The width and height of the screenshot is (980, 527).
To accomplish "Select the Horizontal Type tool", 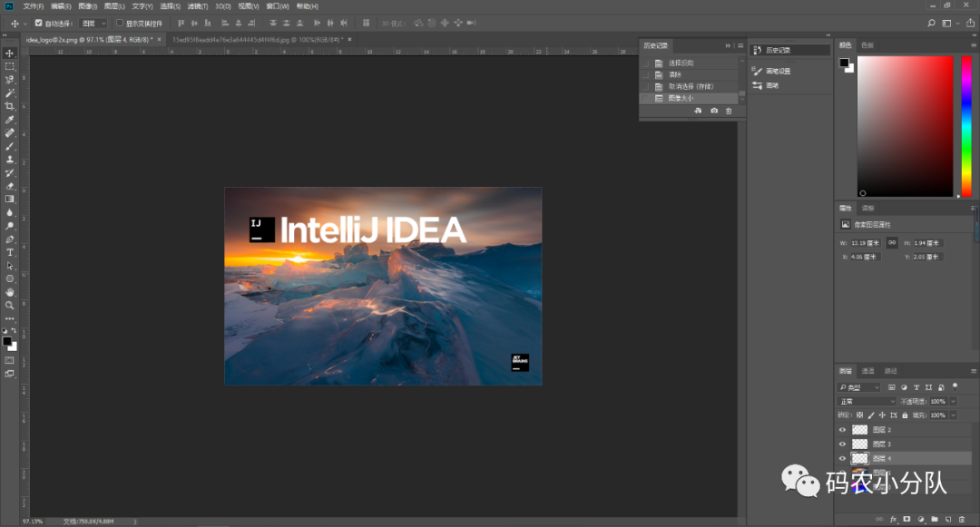I will click(x=9, y=252).
